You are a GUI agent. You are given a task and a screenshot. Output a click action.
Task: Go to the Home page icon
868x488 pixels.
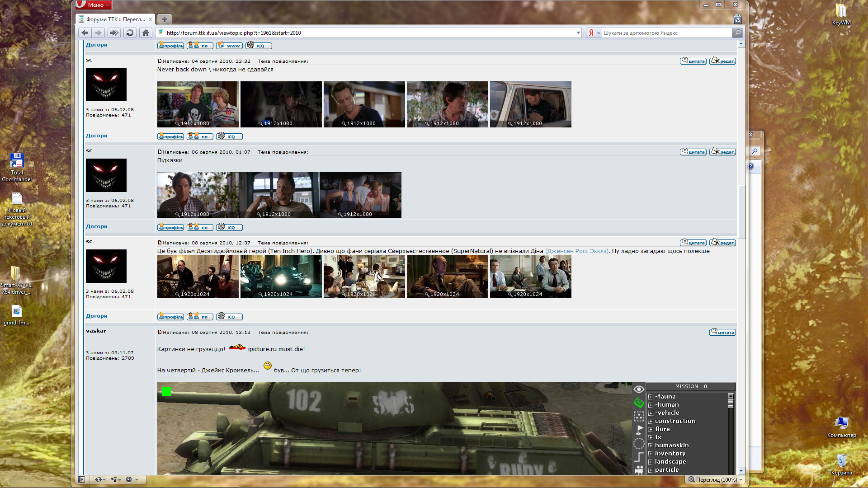(x=146, y=33)
